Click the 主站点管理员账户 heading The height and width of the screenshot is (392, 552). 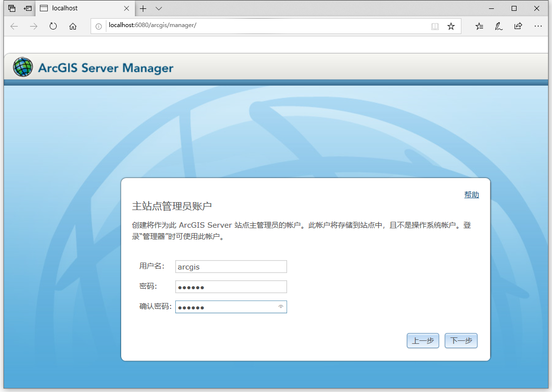pyautogui.click(x=172, y=206)
